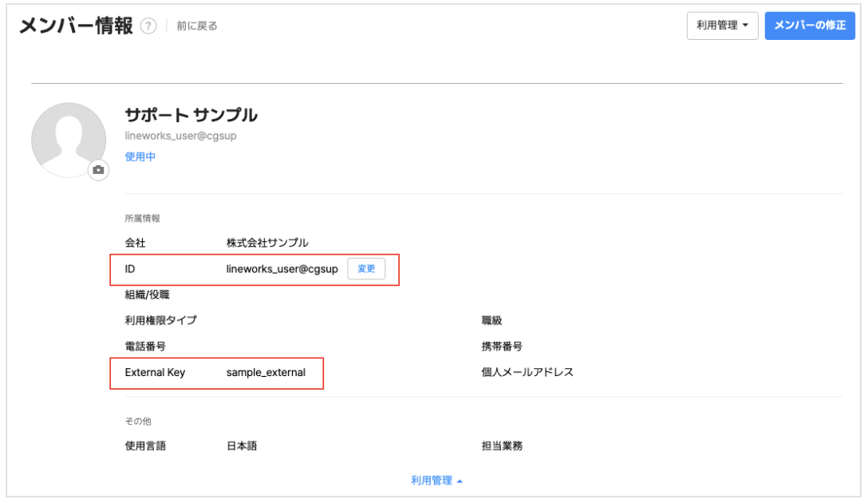Viewport: 868px width, 503px height.
Task: Click the 会社 label
Action: pyautogui.click(x=135, y=243)
